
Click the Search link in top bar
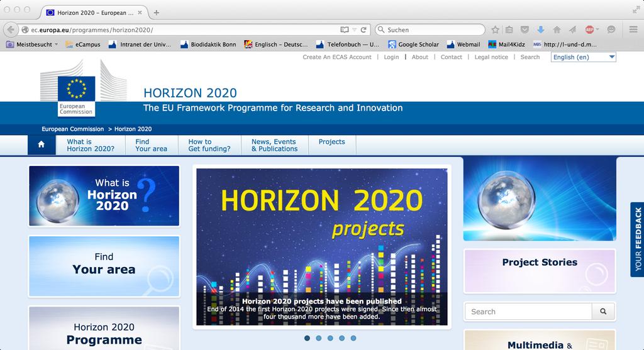(530, 57)
